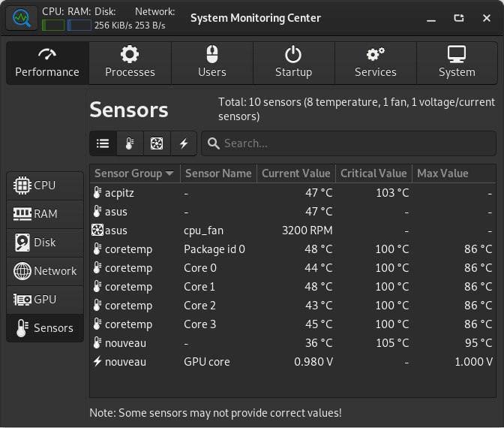
Task: Click the disk speed 256 KiB/s value
Action: tap(113, 26)
